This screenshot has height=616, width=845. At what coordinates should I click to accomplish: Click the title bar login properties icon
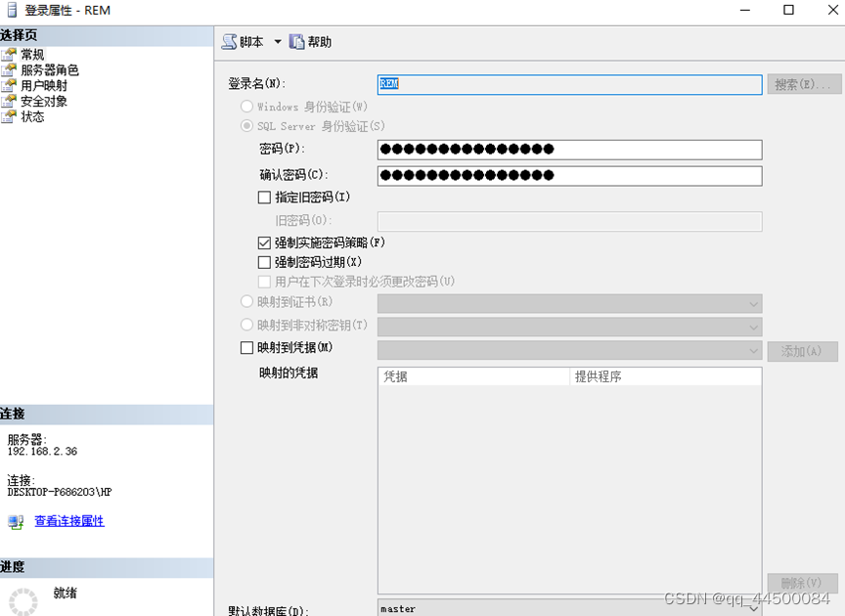(x=10, y=10)
